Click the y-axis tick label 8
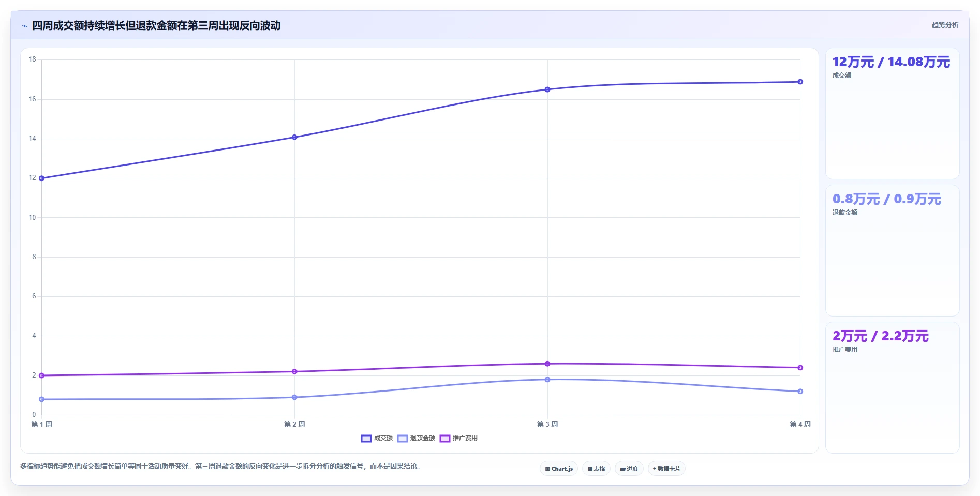The height and width of the screenshot is (496, 980). [x=34, y=257]
